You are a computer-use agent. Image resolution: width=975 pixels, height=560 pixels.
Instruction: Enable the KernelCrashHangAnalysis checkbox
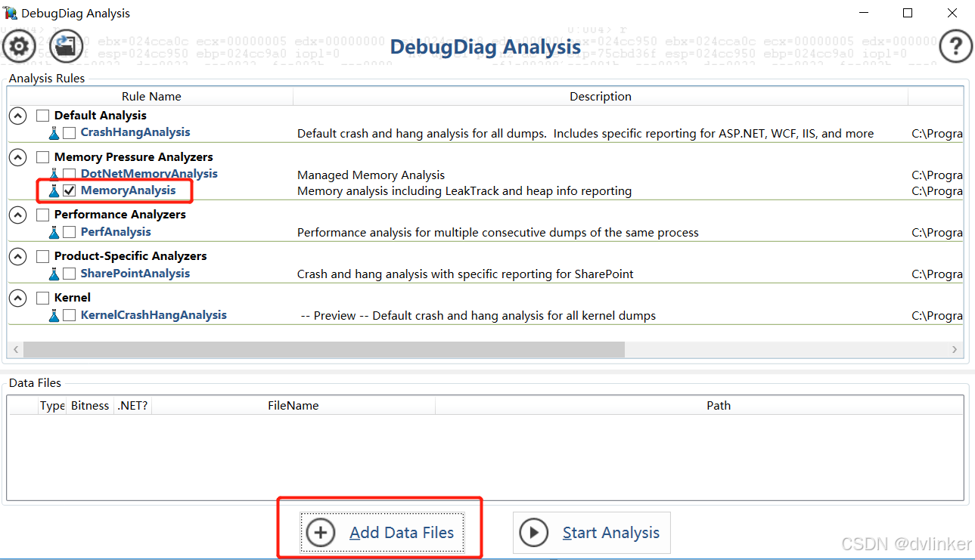point(69,316)
